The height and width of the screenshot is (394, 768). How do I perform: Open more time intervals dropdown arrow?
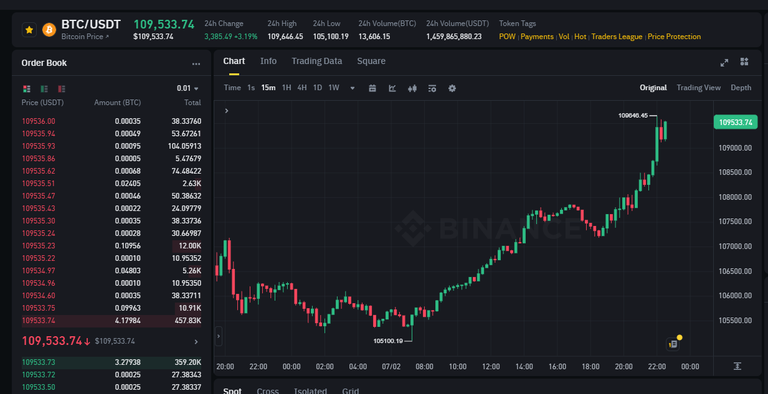352,88
